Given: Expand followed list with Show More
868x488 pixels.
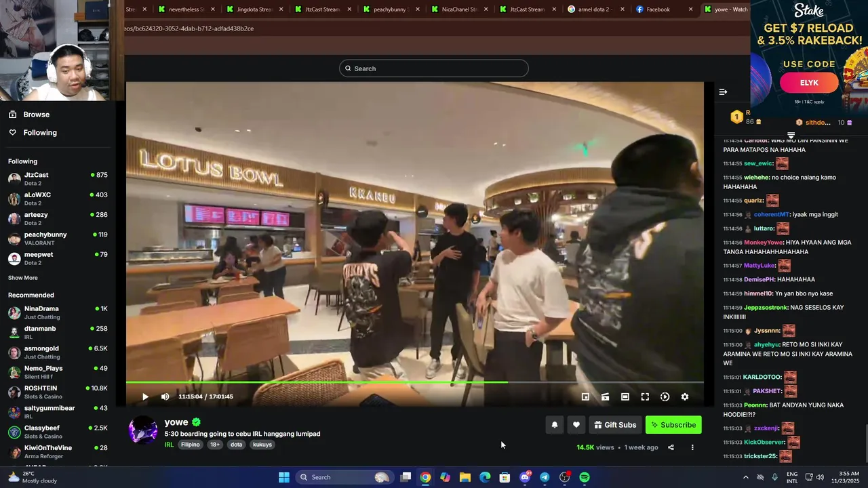Looking at the screenshot, I should pyautogui.click(x=23, y=278).
